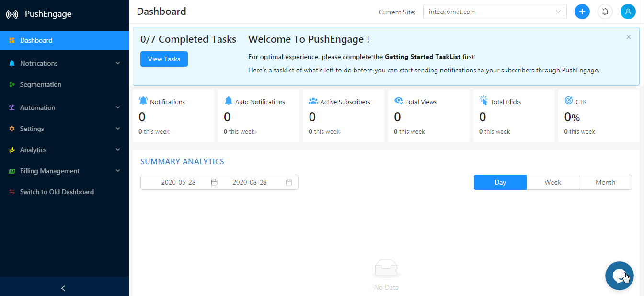Image resolution: width=644 pixels, height=296 pixels.
Task: Click the Total Clicks cursor icon
Action: click(483, 101)
